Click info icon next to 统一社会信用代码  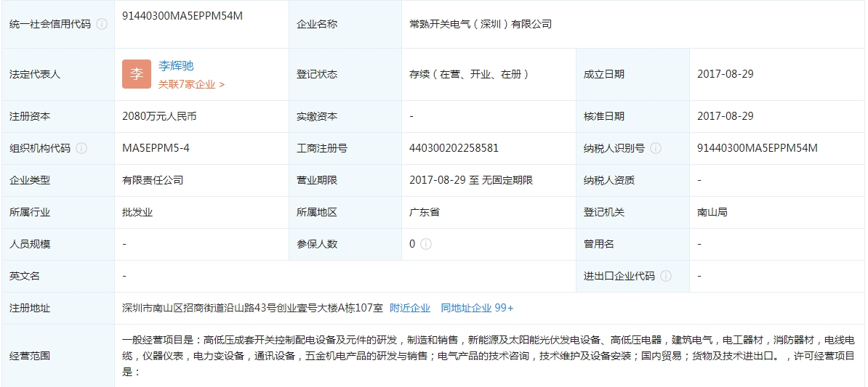(x=102, y=24)
